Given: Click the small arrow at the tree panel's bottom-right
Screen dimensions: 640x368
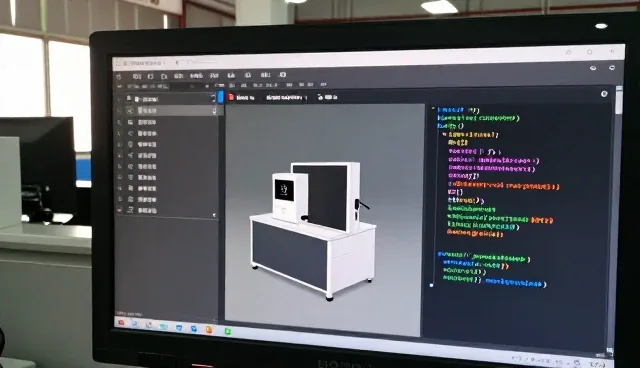Looking at the screenshot, I should pyautogui.click(x=214, y=215).
